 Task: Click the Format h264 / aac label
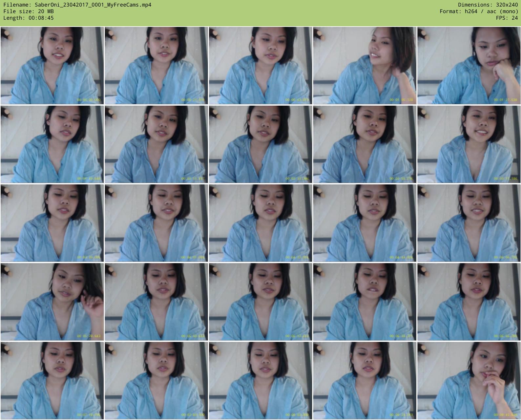click(x=479, y=11)
